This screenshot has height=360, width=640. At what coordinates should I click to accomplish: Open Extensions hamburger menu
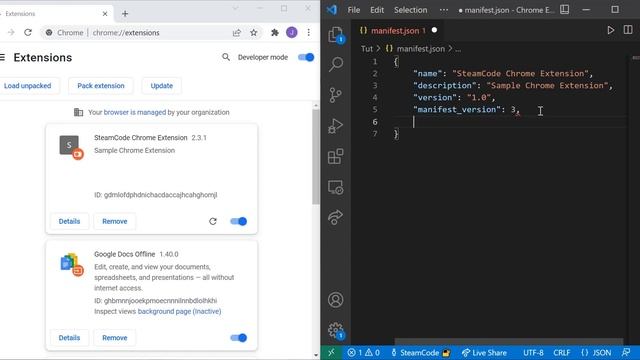point(2,58)
